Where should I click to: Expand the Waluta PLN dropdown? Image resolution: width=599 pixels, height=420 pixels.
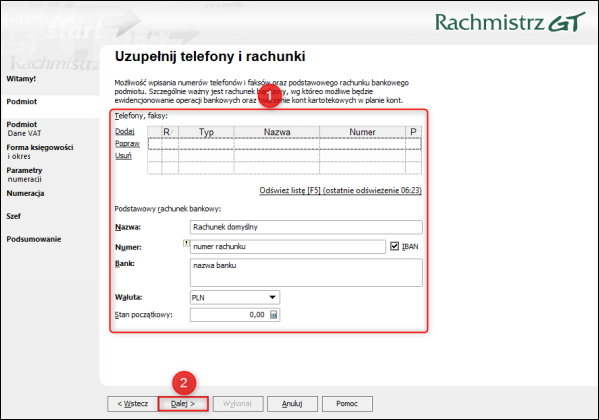[272, 297]
